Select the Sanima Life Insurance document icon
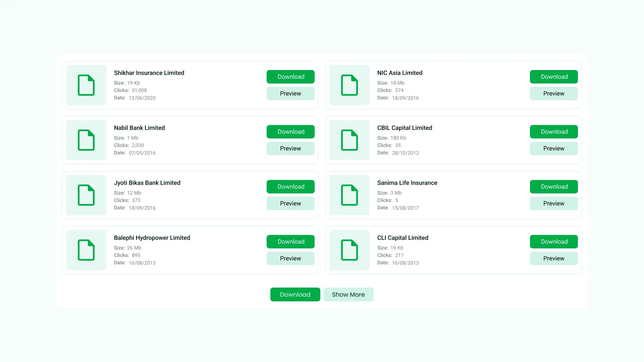644x362 pixels. coord(349,195)
